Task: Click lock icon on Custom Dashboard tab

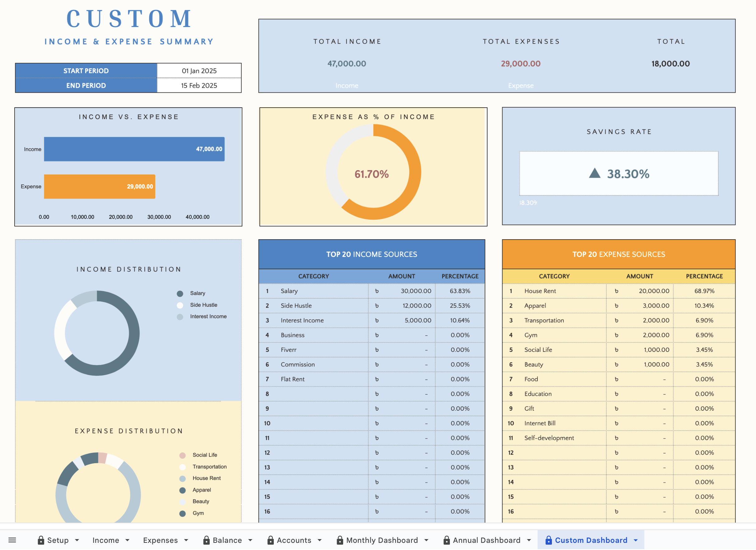Action: click(548, 540)
